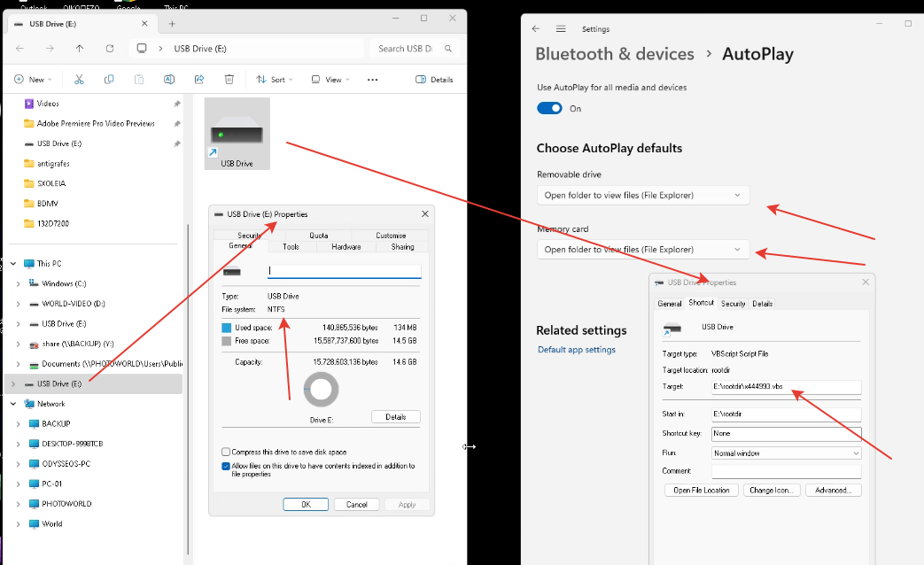Screen dimensions: 924x565
Task: Click the Delete trash icon in Explorer toolbar
Action: click(229, 80)
